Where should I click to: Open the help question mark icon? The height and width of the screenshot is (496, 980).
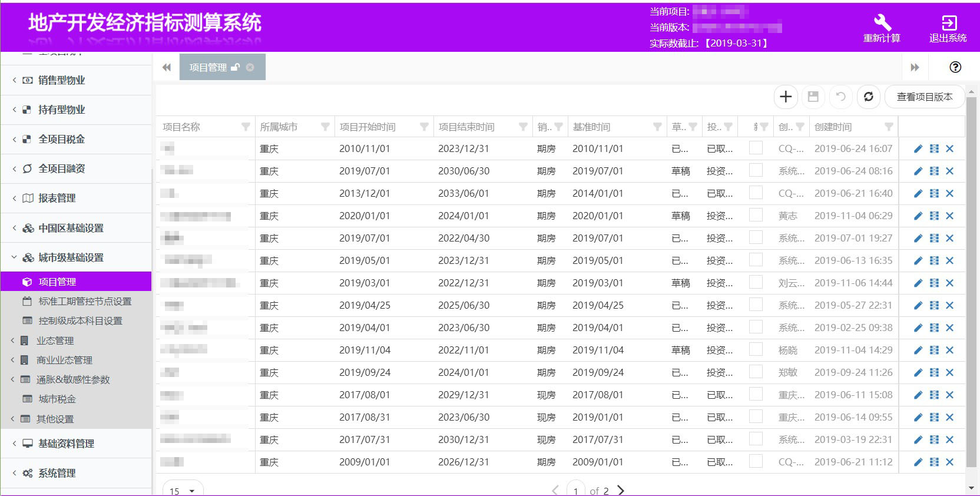click(x=955, y=67)
